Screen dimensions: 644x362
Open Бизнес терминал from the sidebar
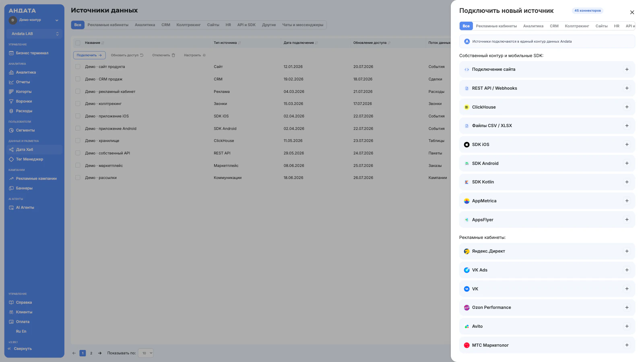click(34, 53)
